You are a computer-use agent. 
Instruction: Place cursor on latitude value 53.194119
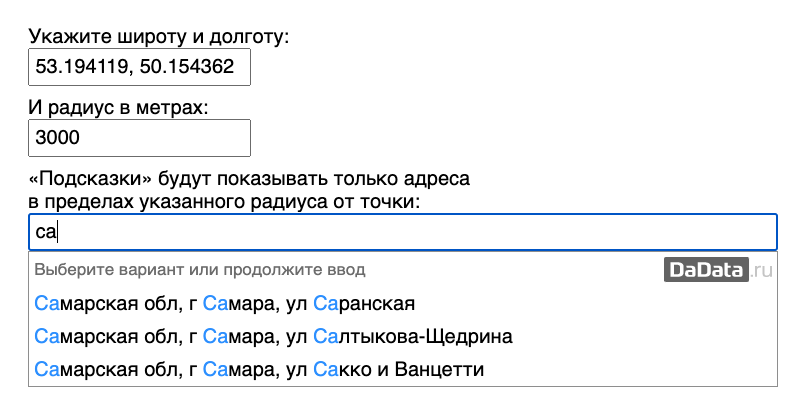pos(81,67)
